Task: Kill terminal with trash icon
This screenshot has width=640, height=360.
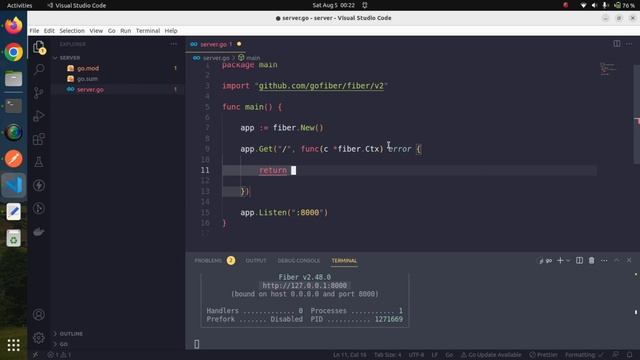Action: (x=591, y=260)
